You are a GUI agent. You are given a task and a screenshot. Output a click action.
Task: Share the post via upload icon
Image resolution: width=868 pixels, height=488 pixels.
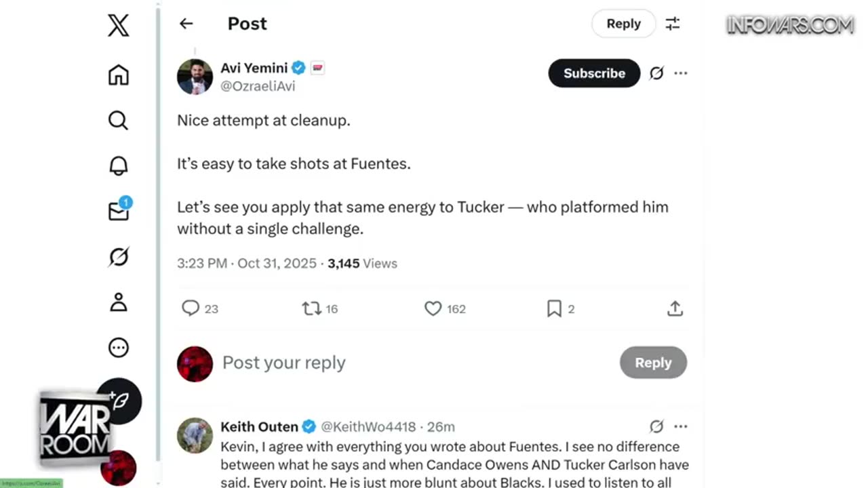point(675,309)
